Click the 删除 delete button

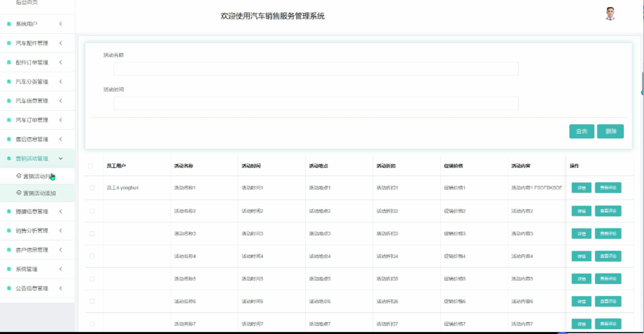611,132
